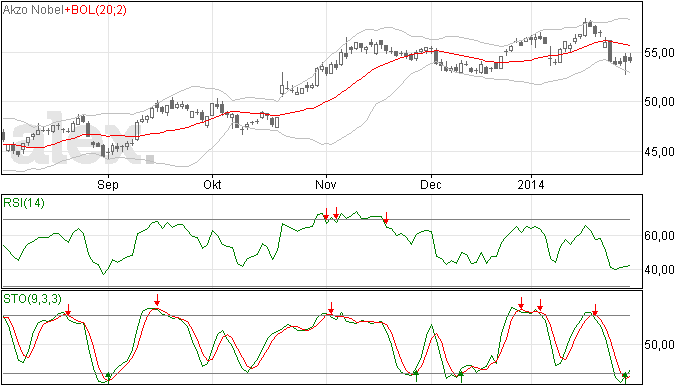Click the 'Nov' month axis label
The height and width of the screenshot is (387, 690).
(326, 184)
